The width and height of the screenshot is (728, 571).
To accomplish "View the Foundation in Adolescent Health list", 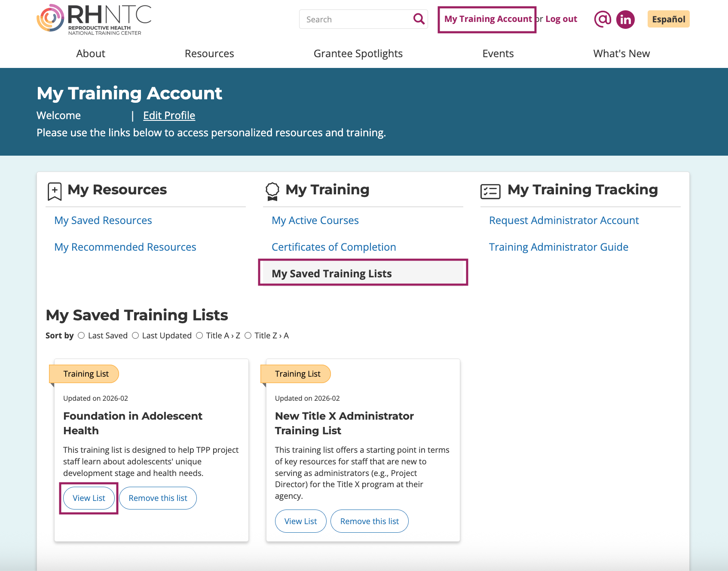I will (89, 498).
